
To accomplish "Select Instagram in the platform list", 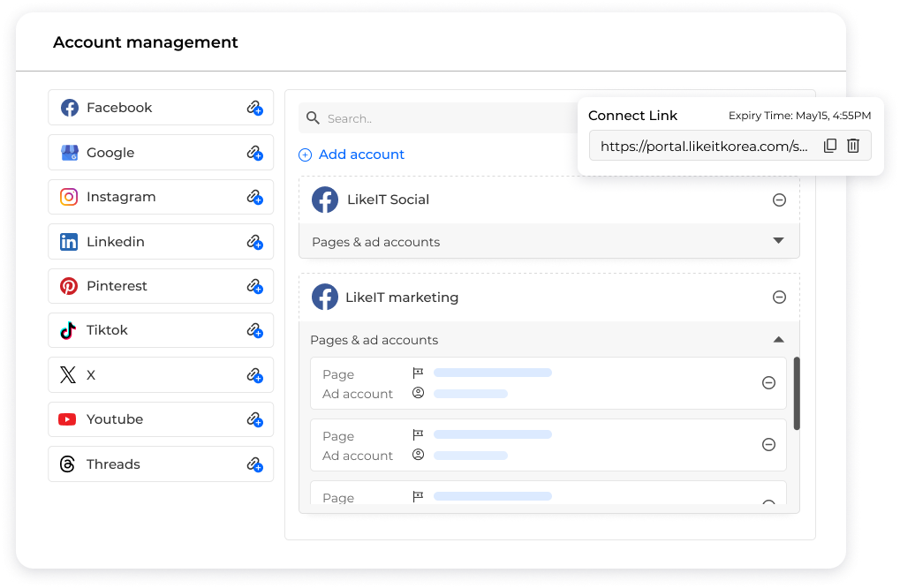I will [161, 197].
